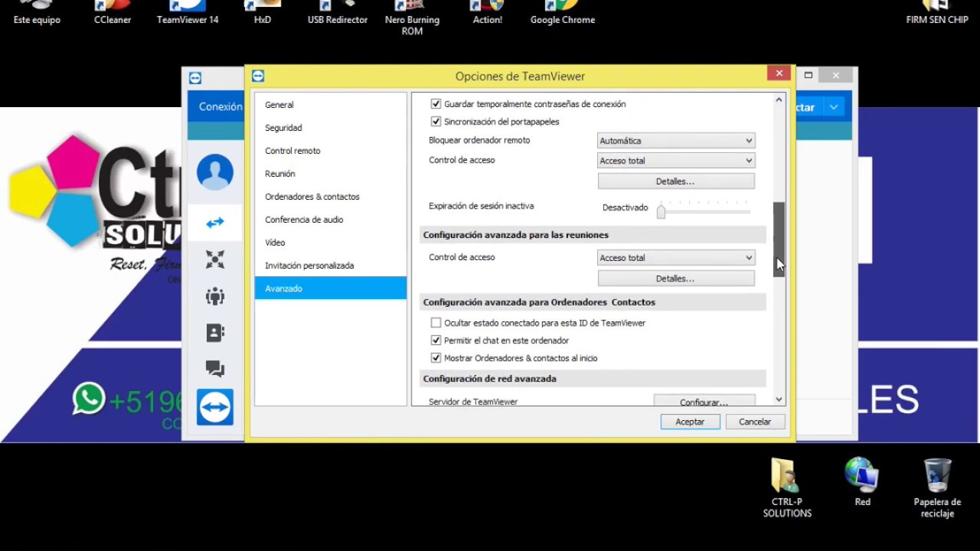Toggle Mostrar Ordenadores & contactos al inicio
Viewport: 980px width, 551px height.
pyautogui.click(x=436, y=358)
